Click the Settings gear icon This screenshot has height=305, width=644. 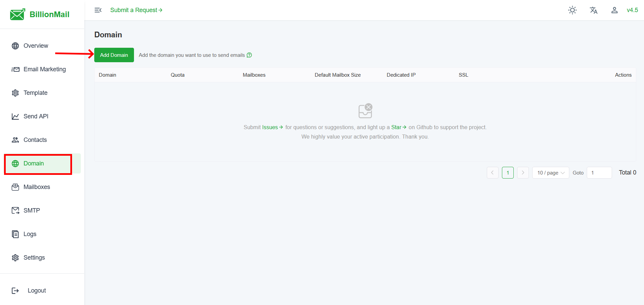tap(15, 258)
